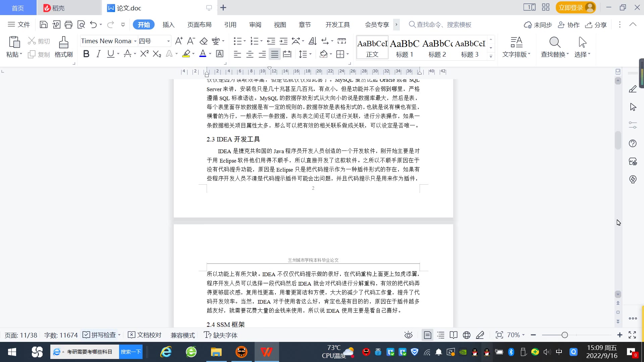
Task: Click the clear formatting eraser icon
Action: click(204, 41)
